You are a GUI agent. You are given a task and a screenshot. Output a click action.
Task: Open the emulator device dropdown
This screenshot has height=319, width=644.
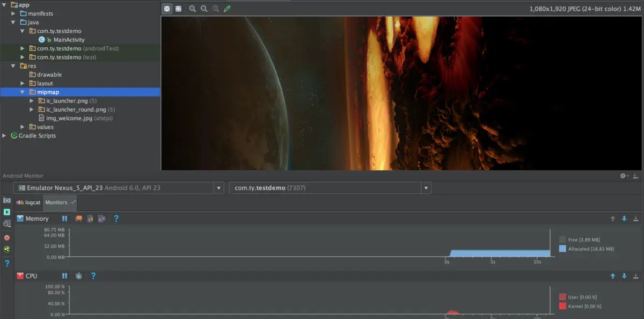click(218, 188)
